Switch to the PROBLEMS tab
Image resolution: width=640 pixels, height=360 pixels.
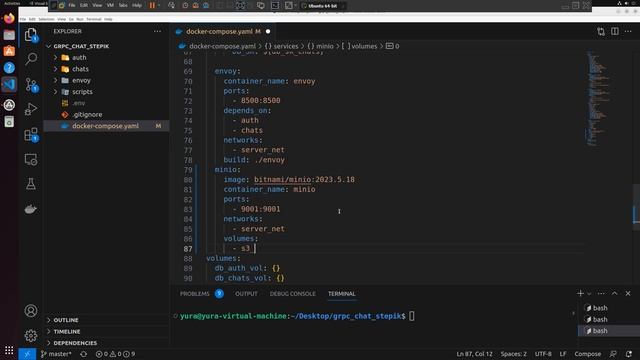194,293
